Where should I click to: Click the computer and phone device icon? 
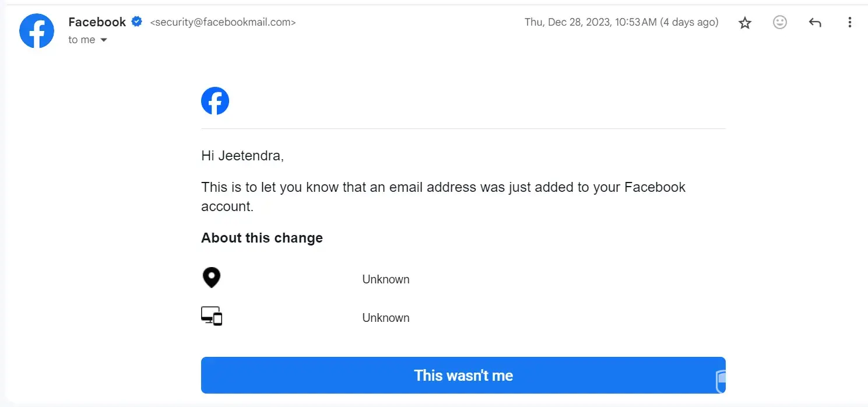point(212,316)
